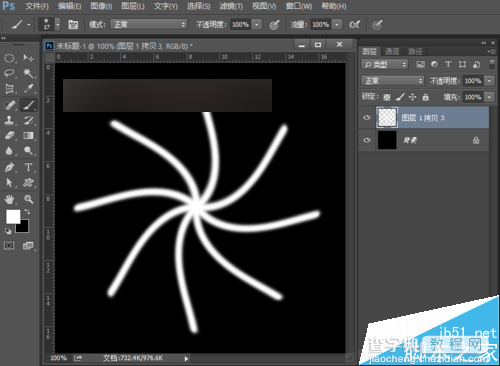Filter layers by type layers
The width and height of the screenshot is (500, 366).
click(x=448, y=64)
